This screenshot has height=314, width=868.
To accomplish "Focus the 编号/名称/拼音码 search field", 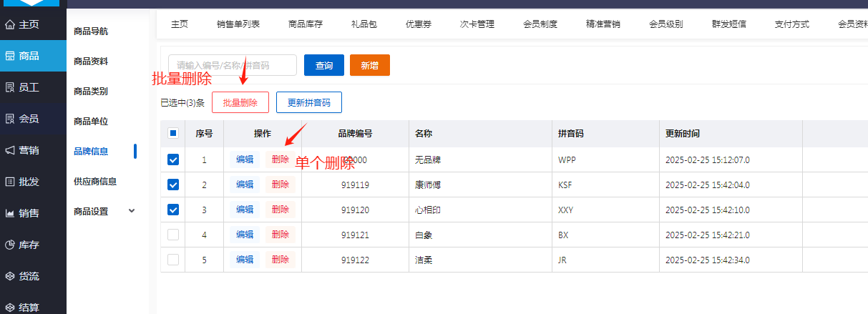I will (233, 65).
